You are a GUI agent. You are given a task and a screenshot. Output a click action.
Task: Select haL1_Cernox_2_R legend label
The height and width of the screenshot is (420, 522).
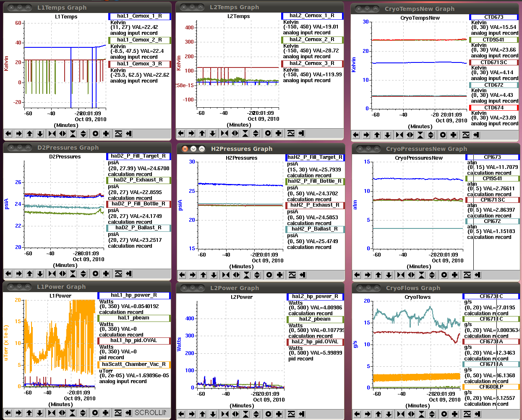pyautogui.click(x=140, y=40)
